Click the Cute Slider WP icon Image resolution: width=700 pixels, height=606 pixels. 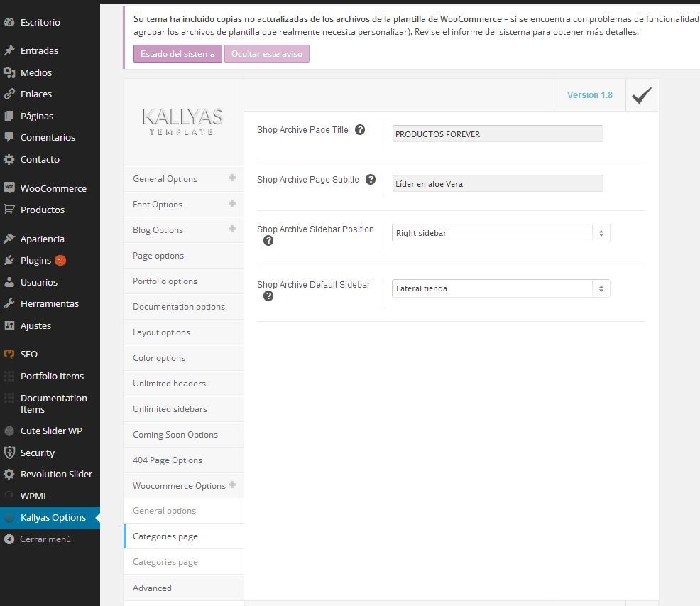click(x=9, y=431)
